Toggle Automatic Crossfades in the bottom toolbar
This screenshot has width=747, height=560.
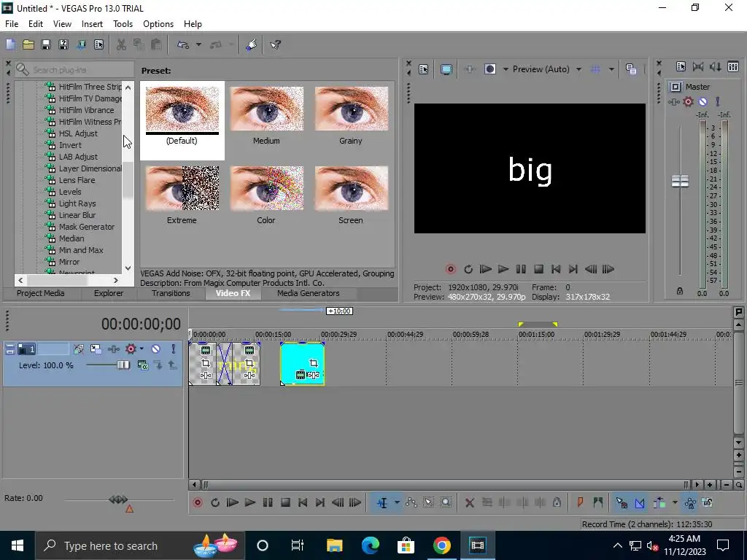pyautogui.click(x=640, y=502)
